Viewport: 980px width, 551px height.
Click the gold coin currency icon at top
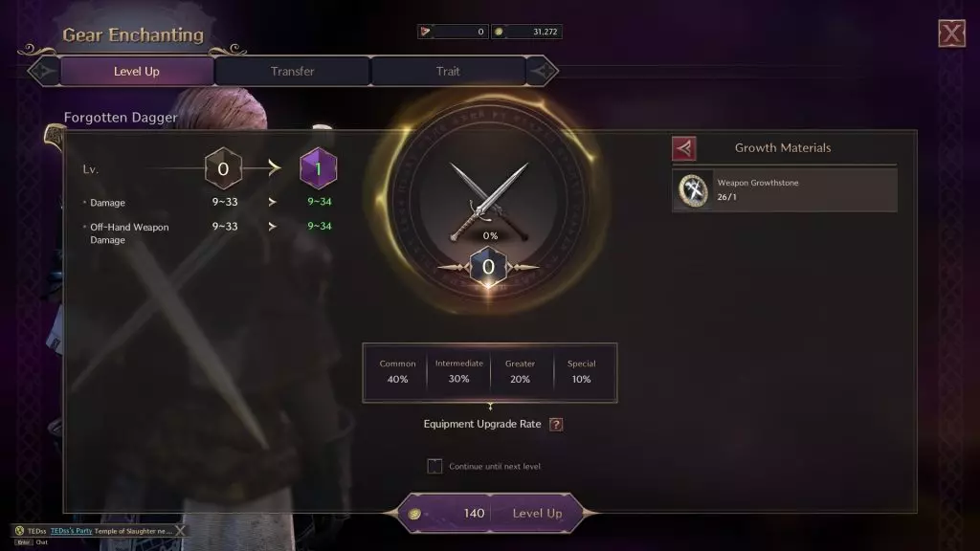pyautogui.click(x=499, y=32)
